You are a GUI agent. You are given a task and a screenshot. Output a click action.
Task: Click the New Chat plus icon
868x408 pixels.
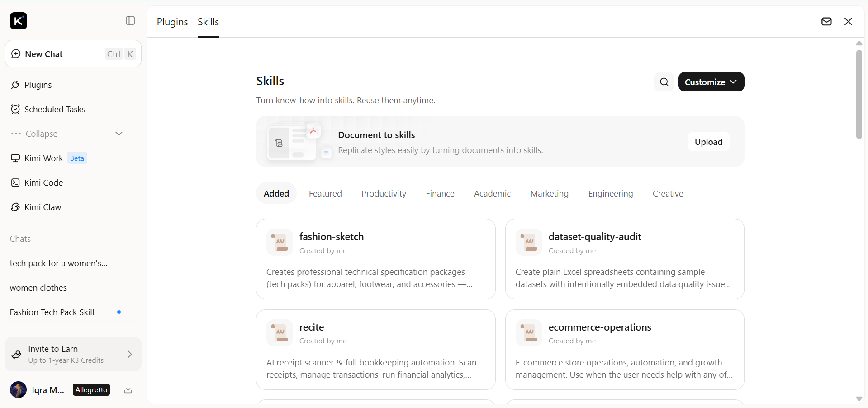pos(16,54)
